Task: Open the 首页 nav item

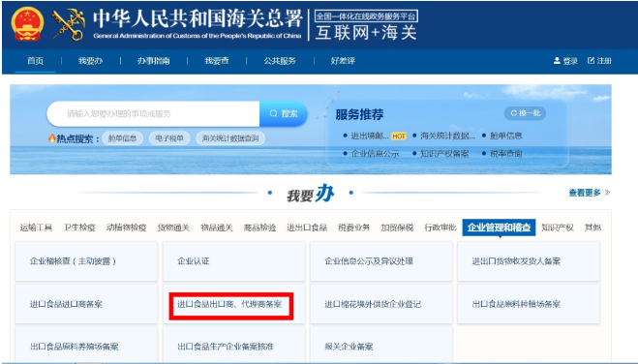Action: tap(36, 61)
